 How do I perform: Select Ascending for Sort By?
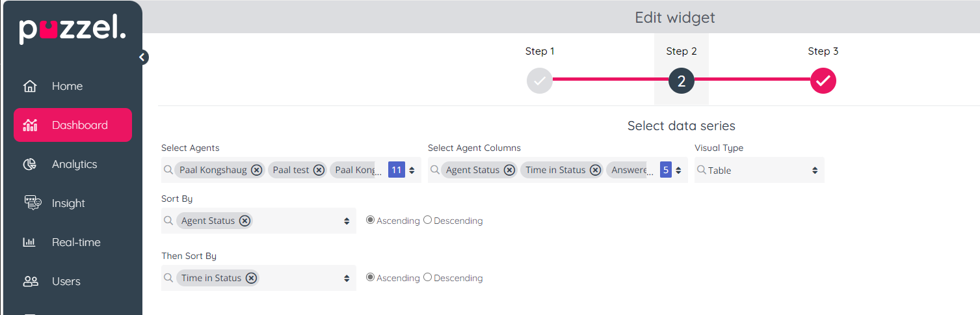pyautogui.click(x=371, y=220)
